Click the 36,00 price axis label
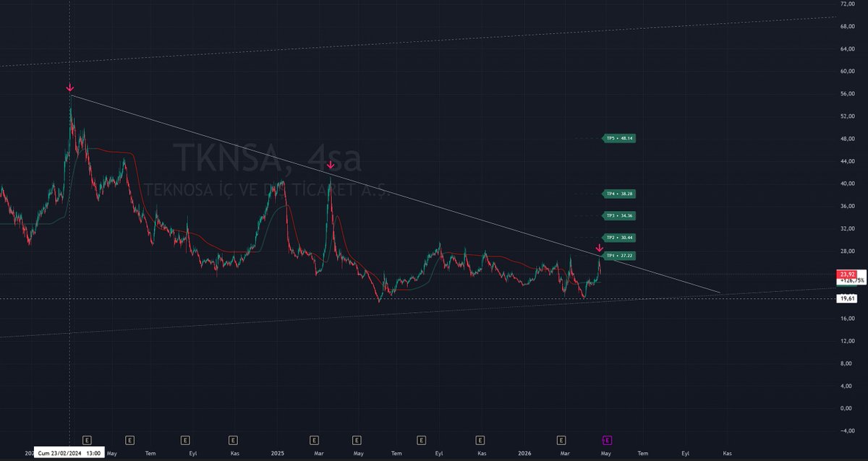 (848, 206)
